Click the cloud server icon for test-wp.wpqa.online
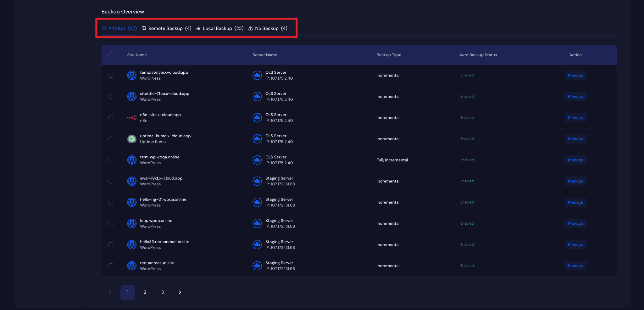This screenshot has height=310, width=644. click(257, 160)
